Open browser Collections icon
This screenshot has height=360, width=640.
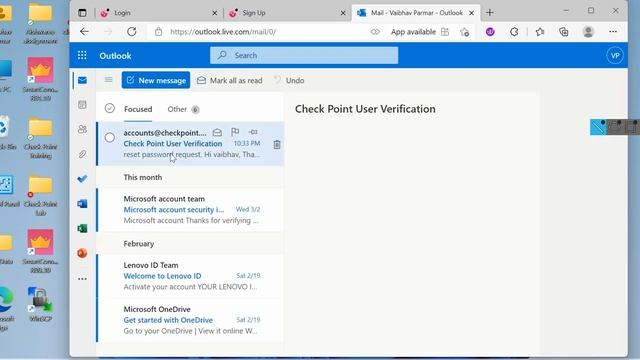point(564,31)
